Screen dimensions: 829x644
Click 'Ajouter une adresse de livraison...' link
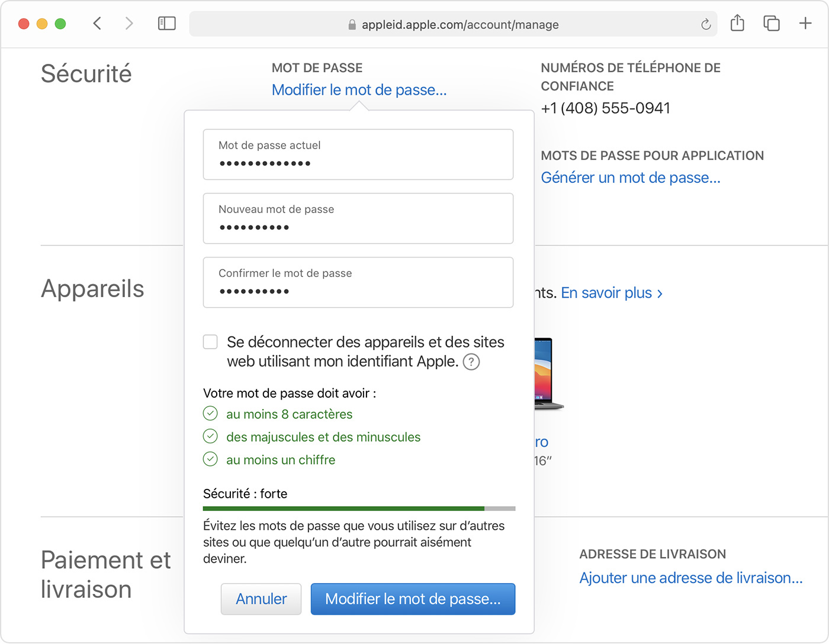690,578
